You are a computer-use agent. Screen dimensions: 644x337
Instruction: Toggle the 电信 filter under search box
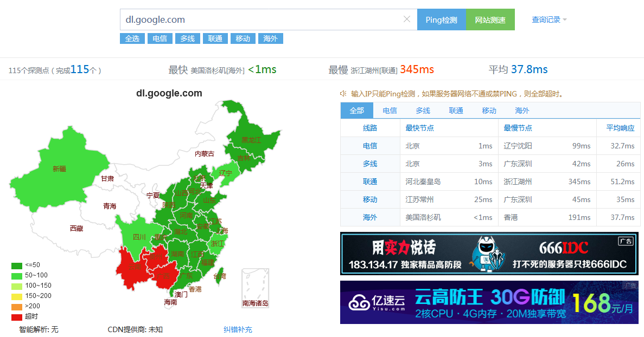160,38
